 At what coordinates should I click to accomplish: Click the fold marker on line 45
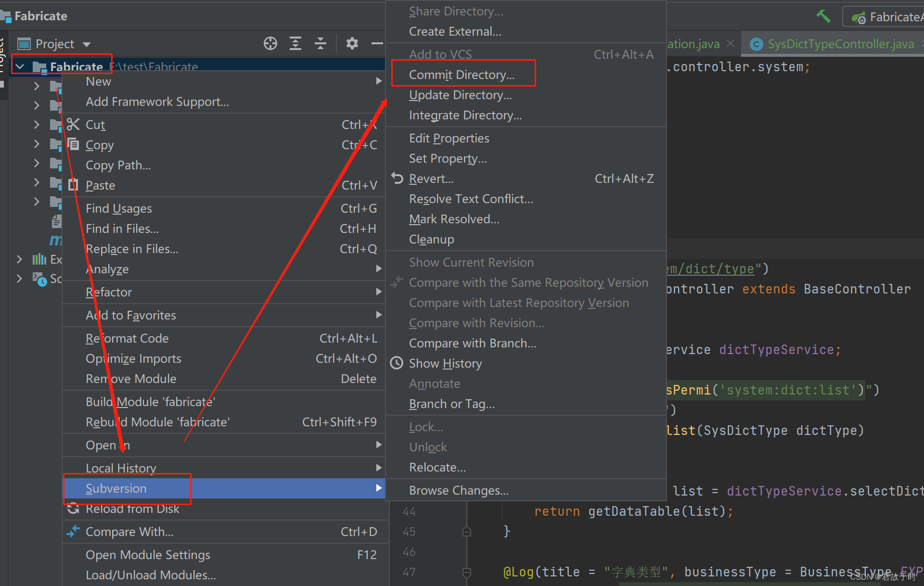point(466,532)
